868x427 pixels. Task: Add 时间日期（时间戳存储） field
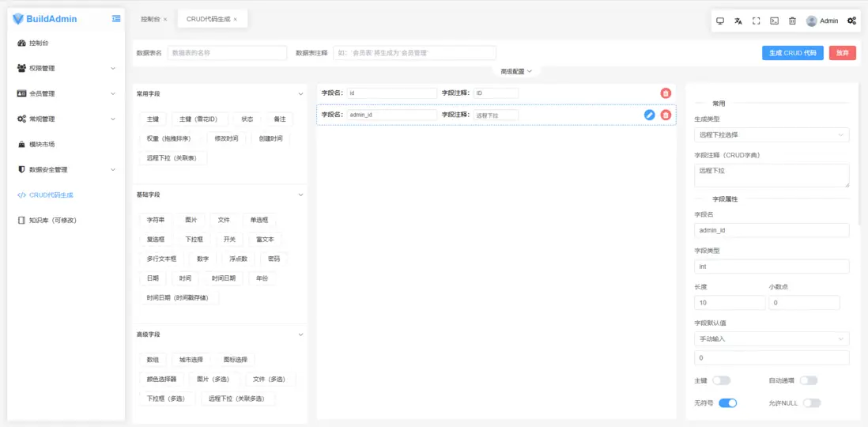179,298
